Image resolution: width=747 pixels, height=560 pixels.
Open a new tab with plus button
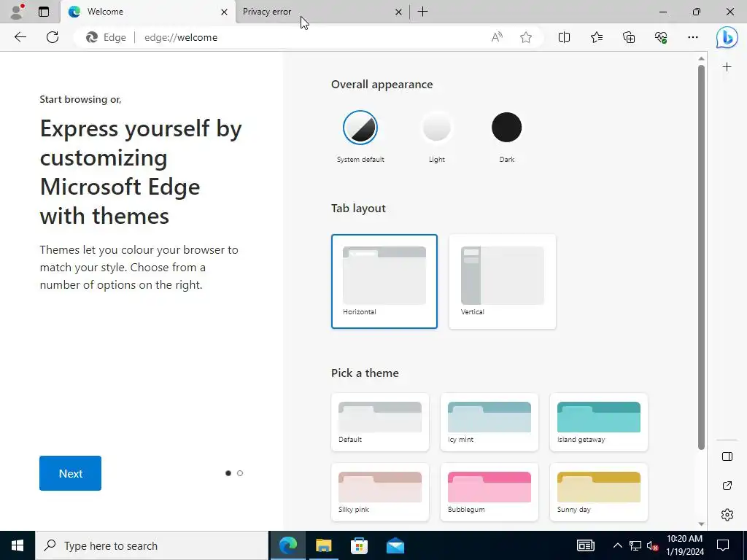click(x=422, y=12)
